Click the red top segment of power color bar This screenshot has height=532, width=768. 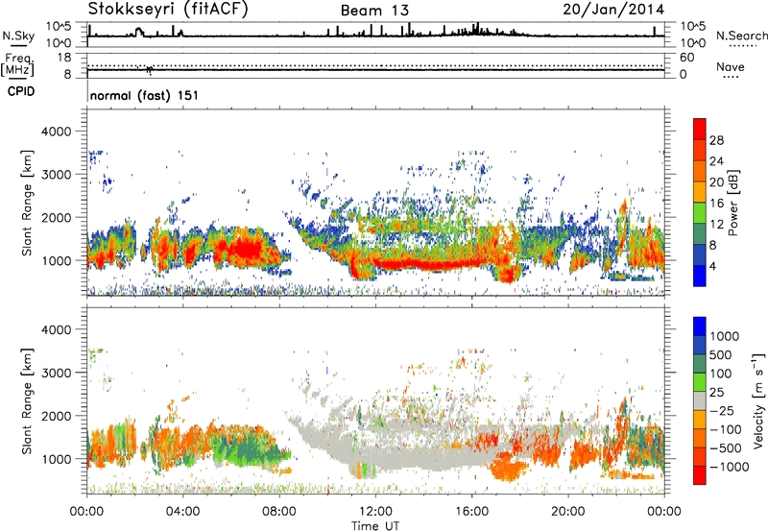pyautogui.click(x=700, y=129)
